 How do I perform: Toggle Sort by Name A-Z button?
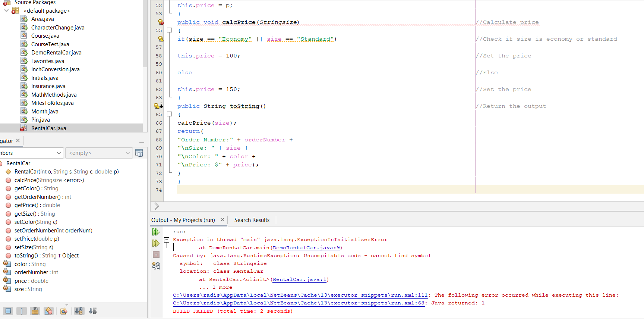pyautogui.click(x=79, y=311)
